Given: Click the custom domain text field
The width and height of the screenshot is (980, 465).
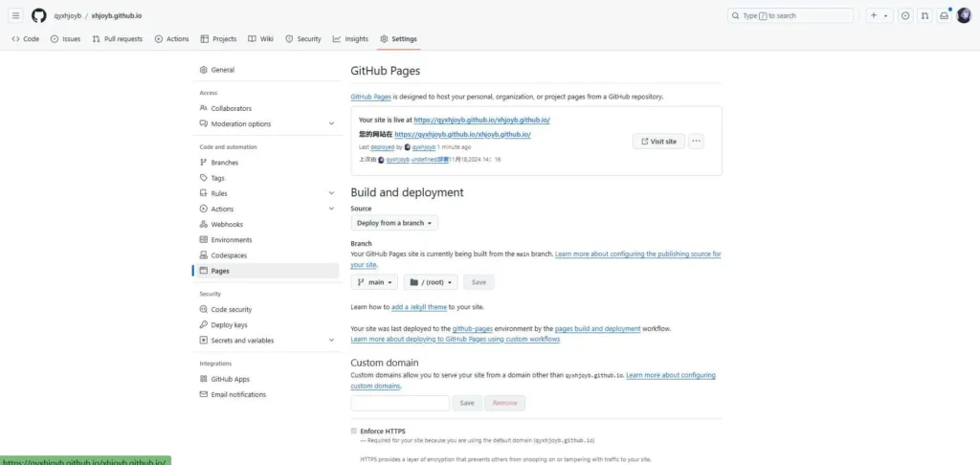Looking at the screenshot, I should [x=400, y=403].
